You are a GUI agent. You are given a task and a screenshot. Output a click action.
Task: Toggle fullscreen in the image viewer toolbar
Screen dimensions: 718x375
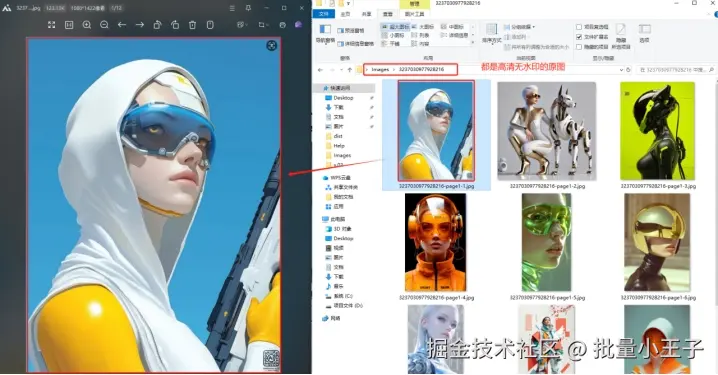tap(51, 25)
